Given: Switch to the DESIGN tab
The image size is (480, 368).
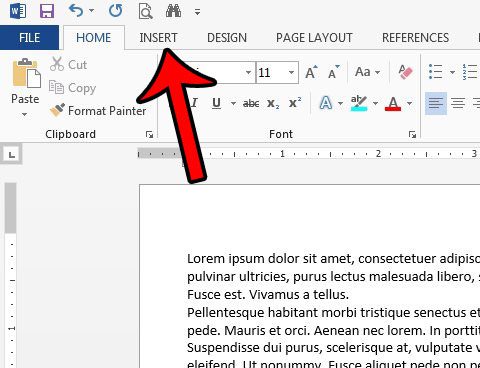Looking at the screenshot, I should [227, 37].
